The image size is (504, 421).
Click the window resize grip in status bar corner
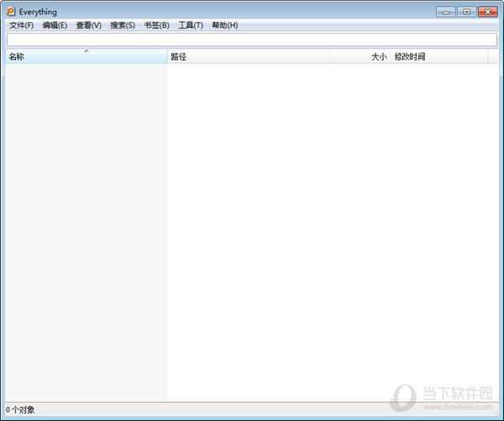pyautogui.click(x=496, y=413)
